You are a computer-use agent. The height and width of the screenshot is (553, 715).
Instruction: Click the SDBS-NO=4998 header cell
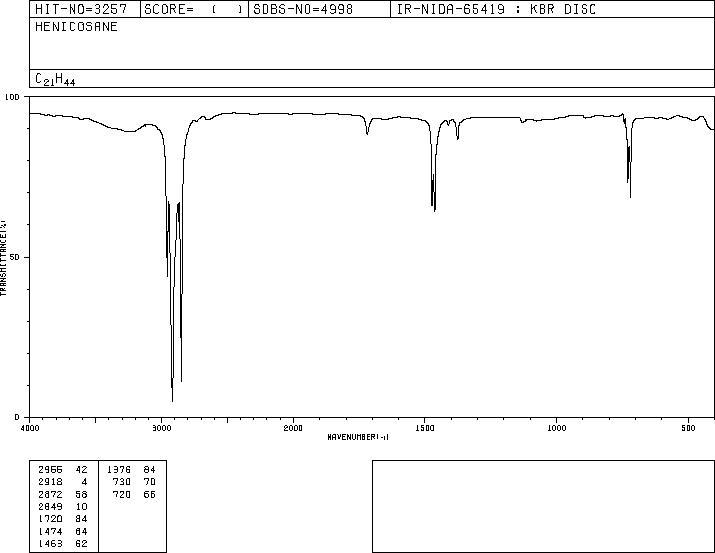(319, 9)
